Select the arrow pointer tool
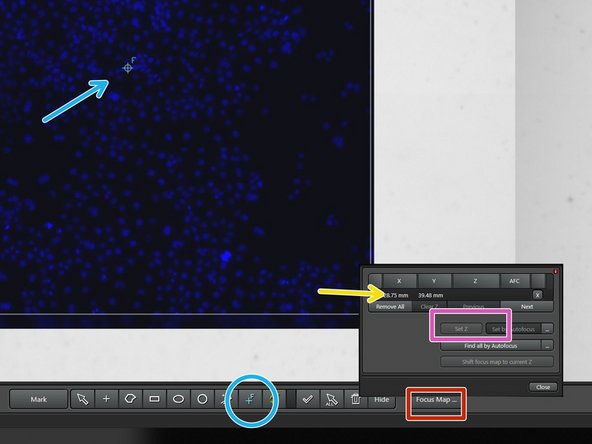The width and height of the screenshot is (592, 444). pyautogui.click(x=82, y=399)
